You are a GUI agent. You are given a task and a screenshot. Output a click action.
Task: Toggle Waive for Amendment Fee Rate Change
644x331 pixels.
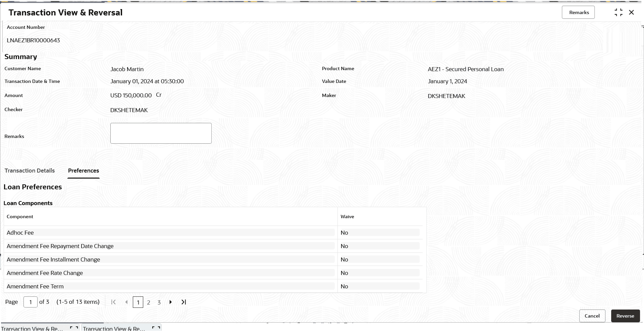coord(379,273)
